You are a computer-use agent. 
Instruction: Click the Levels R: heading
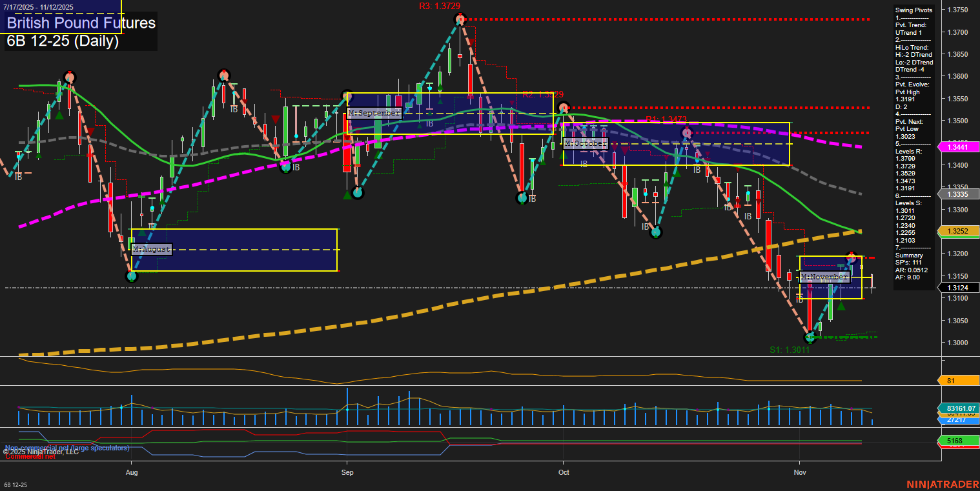coord(910,151)
